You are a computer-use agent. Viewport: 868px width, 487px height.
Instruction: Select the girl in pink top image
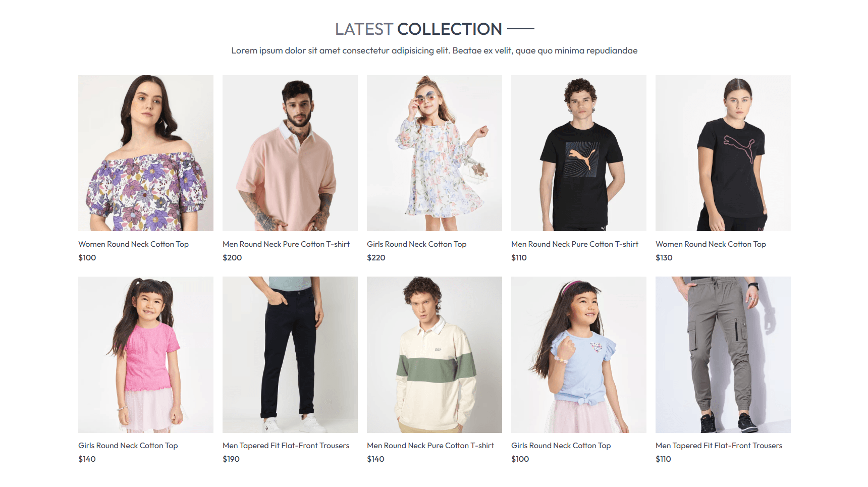tap(146, 354)
